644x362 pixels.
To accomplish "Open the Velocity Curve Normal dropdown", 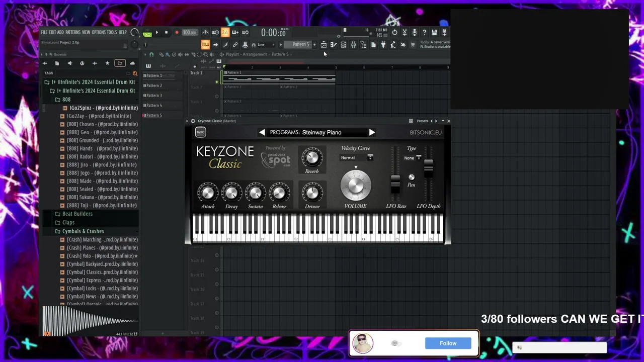I will pyautogui.click(x=357, y=158).
